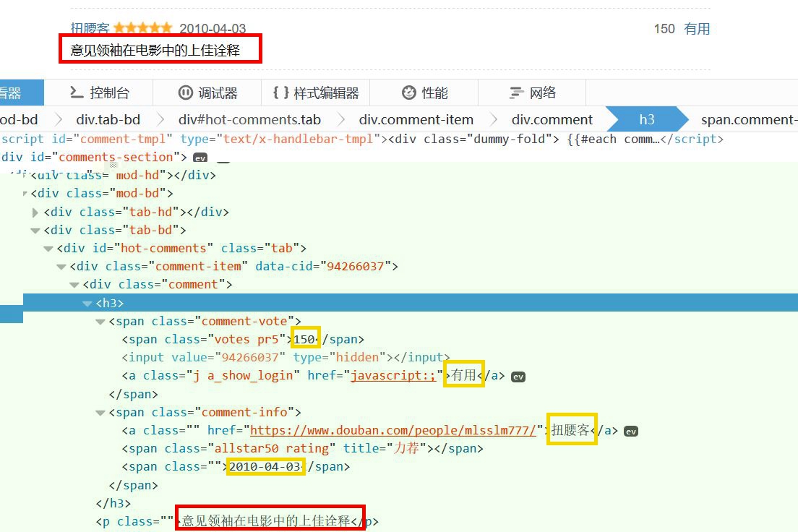Open the 扭腰客 user profile link on page
Image resolution: width=798 pixels, height=532 pixels.
pos(90,28)
